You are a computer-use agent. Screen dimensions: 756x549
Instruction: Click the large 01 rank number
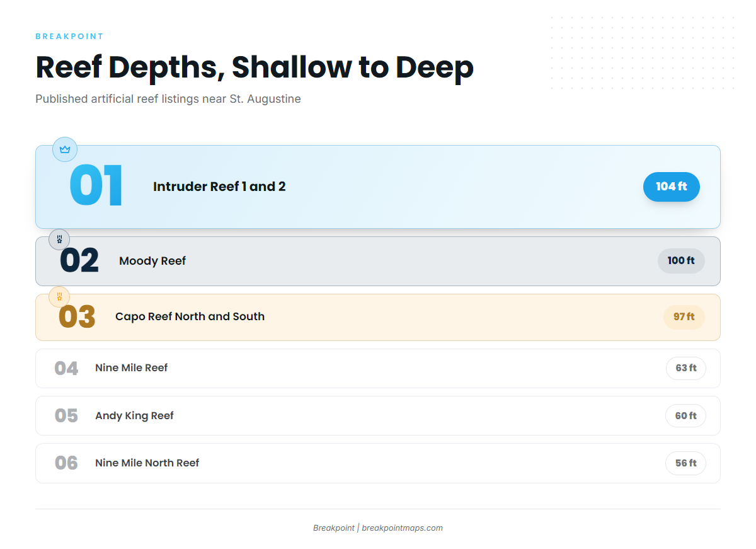pyautogui.click(x=96, y=187)
